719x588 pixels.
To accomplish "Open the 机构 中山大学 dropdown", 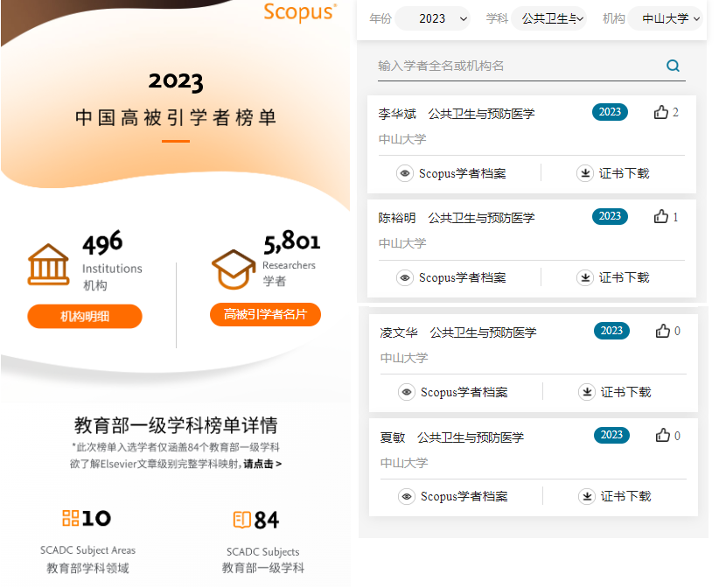I will pyautogui.click(x=666, y=18).
